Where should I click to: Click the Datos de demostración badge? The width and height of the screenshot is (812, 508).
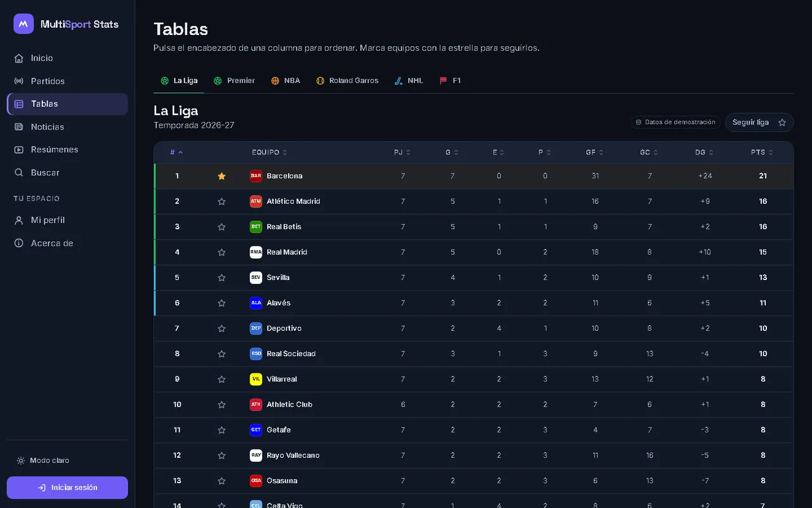[x=676, y=122]
